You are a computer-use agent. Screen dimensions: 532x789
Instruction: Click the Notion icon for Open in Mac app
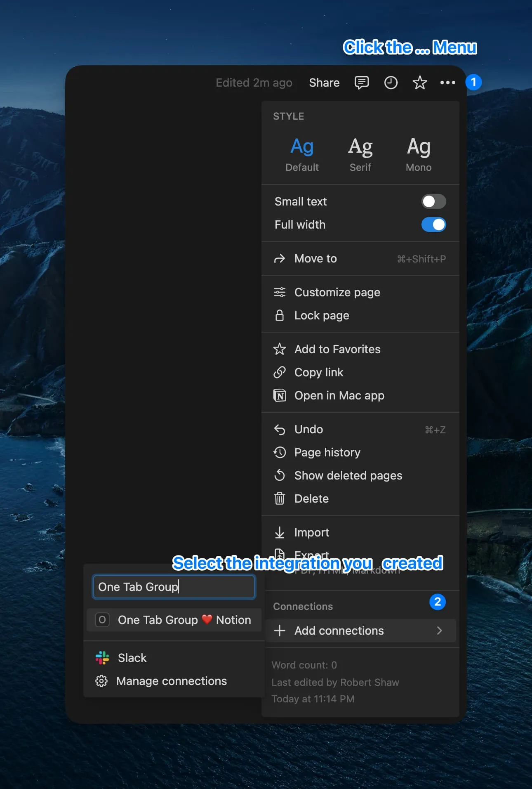click(x=280, y=395)
